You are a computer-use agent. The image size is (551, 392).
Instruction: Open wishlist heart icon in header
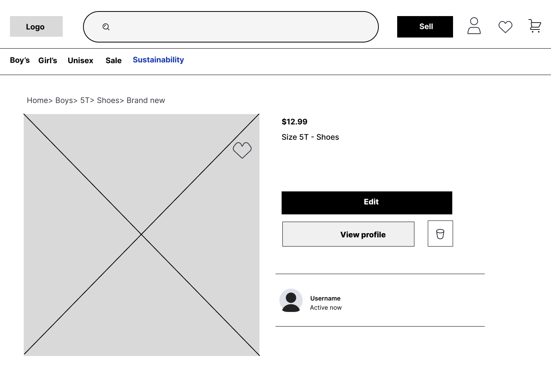(x=505, y=27)
